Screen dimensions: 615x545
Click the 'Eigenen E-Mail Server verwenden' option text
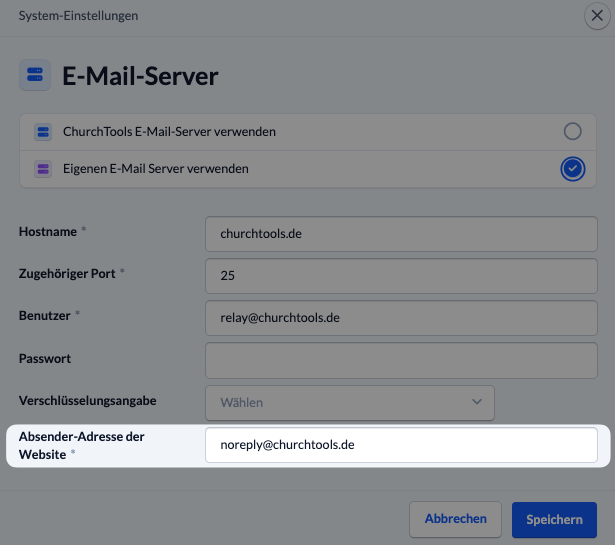pos(155,169)
